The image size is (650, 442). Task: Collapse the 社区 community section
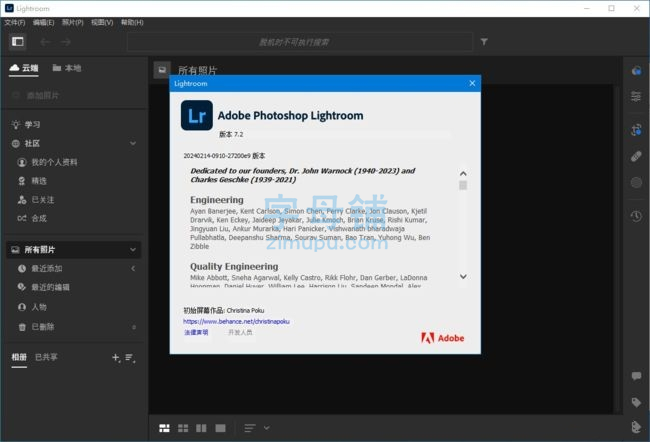133,143
